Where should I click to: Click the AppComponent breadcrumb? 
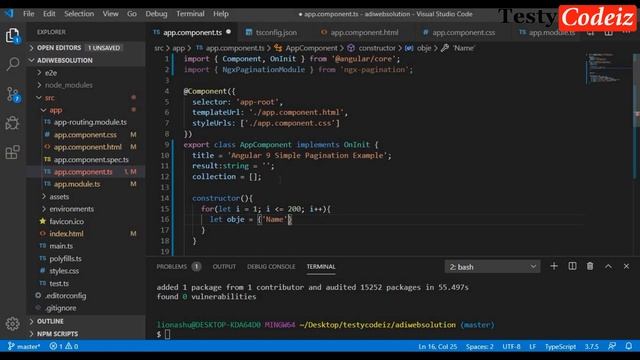point(311,48)
